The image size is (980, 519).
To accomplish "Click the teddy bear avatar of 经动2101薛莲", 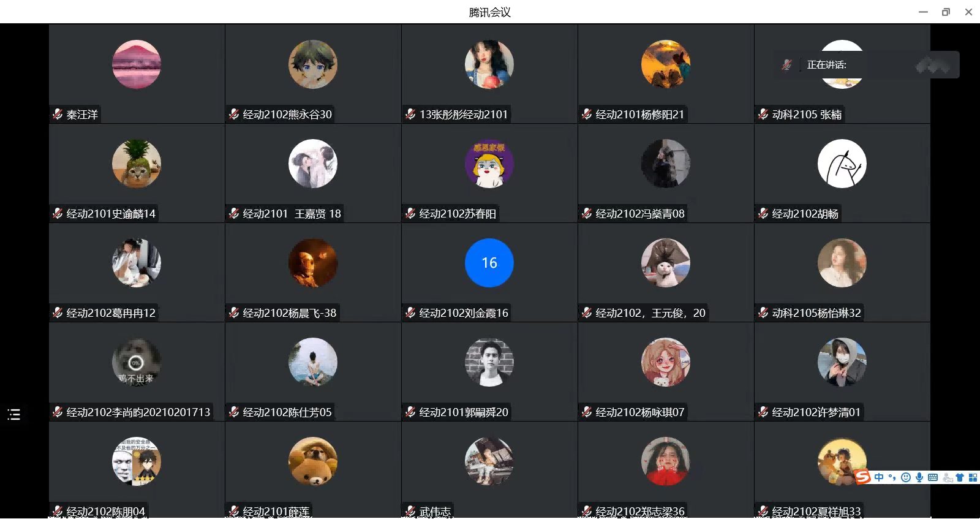I will click(313, 461).
